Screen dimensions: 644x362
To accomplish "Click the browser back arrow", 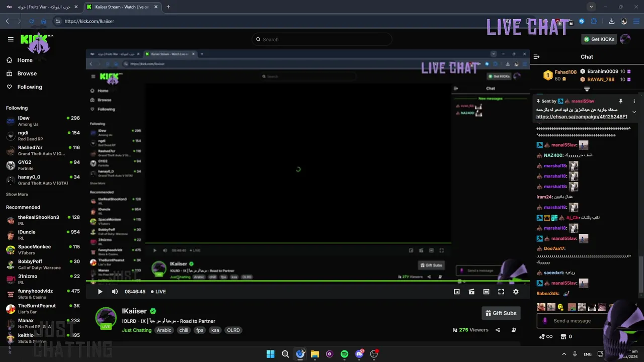I will tap(8, 21).
